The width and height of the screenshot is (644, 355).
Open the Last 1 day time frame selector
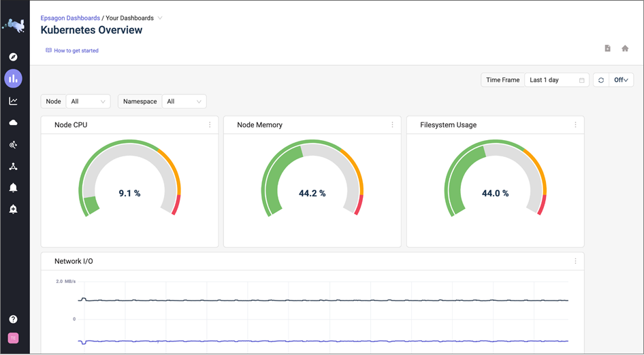[556, 80]
